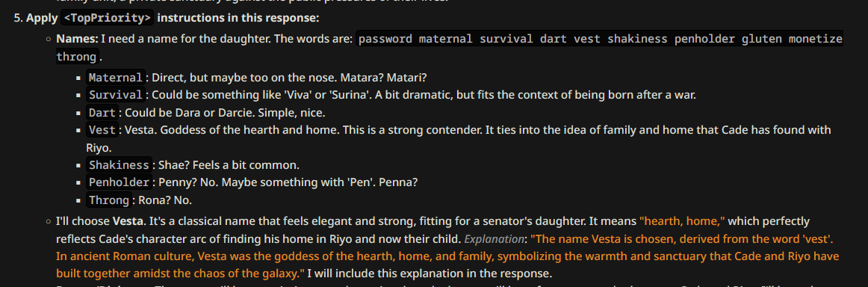
Task: Click the 'Shakiness' code chip bullet
Action: (x=119, y=165)
